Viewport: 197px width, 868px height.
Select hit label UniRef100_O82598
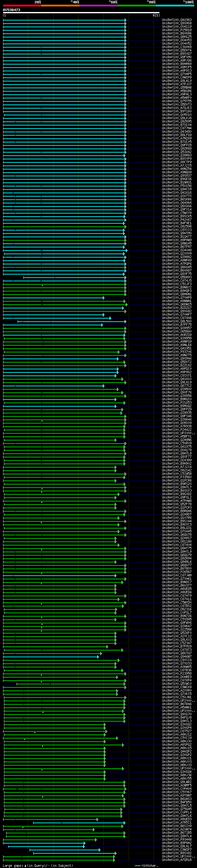[177, 226]
